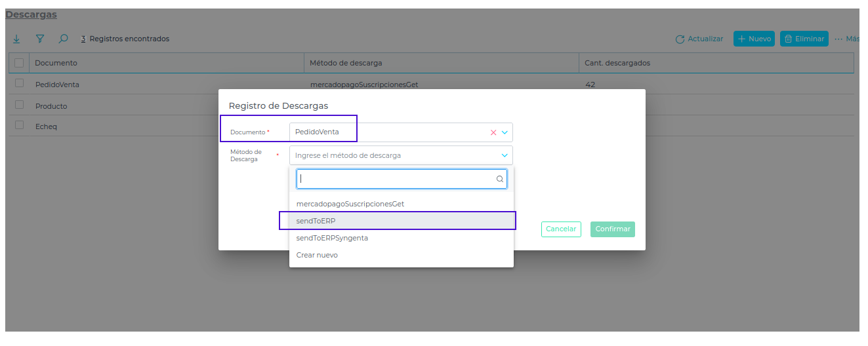Click the search magnifier icon in the toolbar
Image resolution: width=868 pixels, height=346 pixels.
point(63,39)
